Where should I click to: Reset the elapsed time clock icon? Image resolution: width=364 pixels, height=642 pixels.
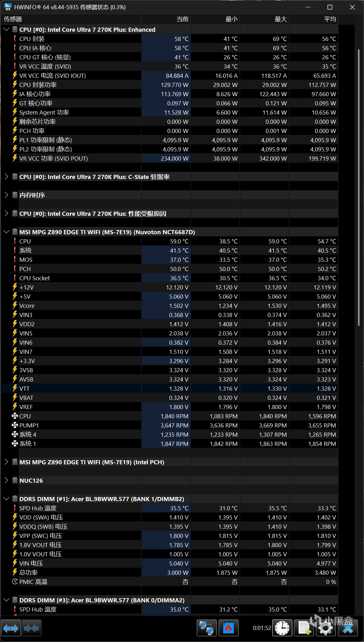[282, 628]
